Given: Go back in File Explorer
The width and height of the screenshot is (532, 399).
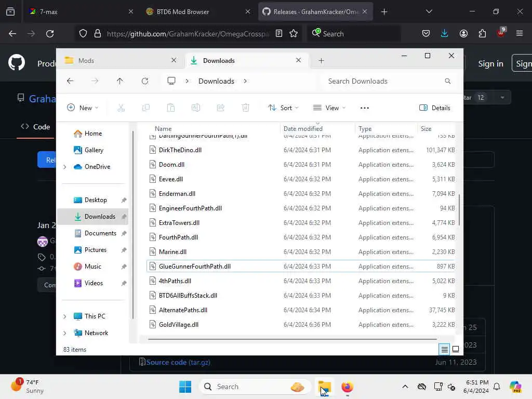Looking at the screenshot, I should point(70,81).
